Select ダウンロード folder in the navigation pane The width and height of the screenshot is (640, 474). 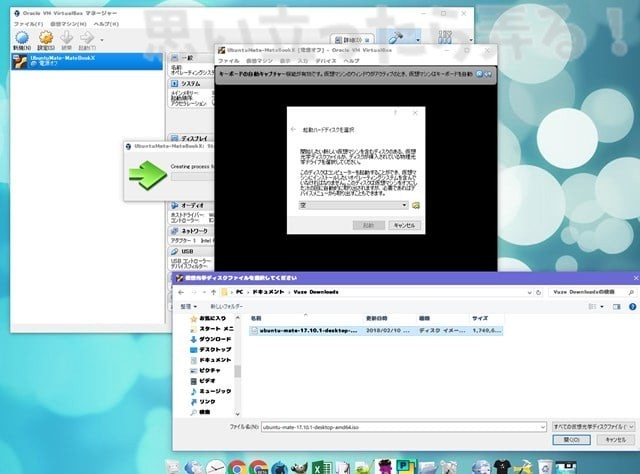point(214,339)
